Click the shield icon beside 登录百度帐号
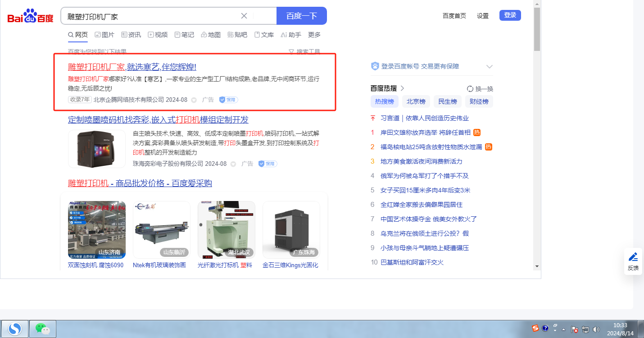Image resolution: width=644 pixels, height=338 pixels. click(x=375, y=66)
